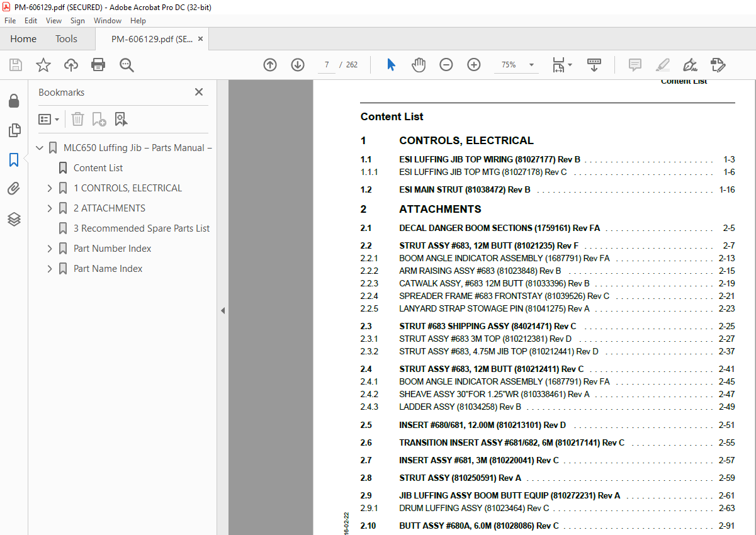756x535 pixels.
Task: Switch to the Tools tab
Action: pyautogui.click(x=66, y=39)
